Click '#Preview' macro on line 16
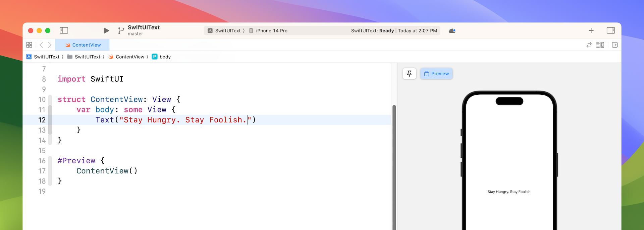This screenshot has height=230, width=644. 76,161
